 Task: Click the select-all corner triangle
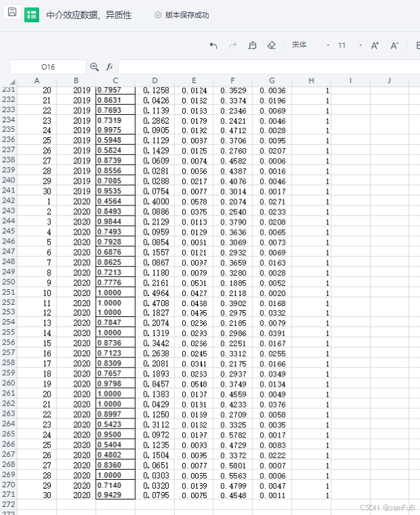[12, 82]
